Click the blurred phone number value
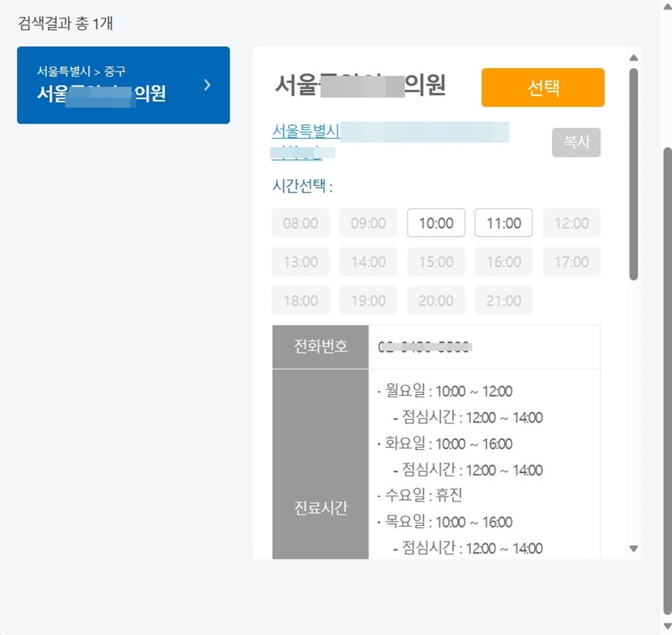 pyautogui.click(x=425, y=347)
